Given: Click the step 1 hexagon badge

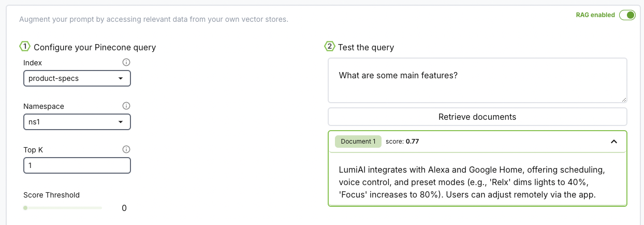Looking at the screenshot, I should pyautogui.click(x=25, y=47).
